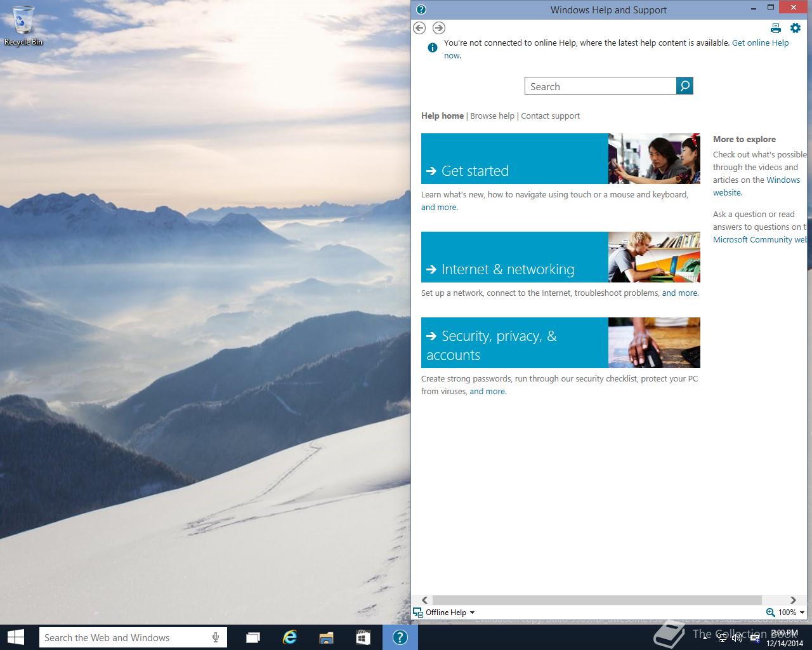The width and height of the screenshot is (812, 650).
Task: Select the Help and Support taskbar button
Action: click(400, 637)
